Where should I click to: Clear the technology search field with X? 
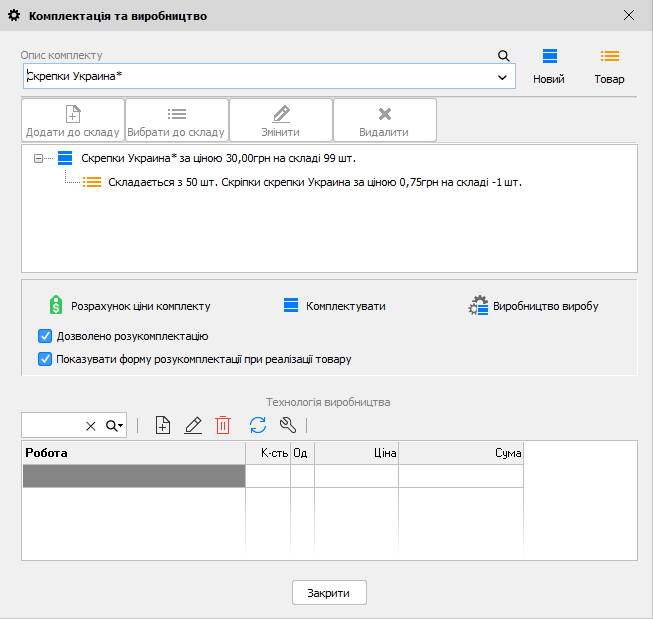tap(91, 426)
